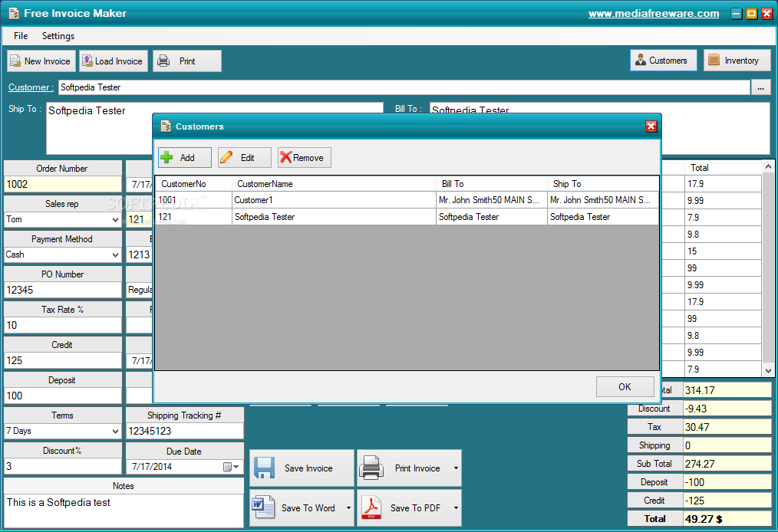Open the Customers panel from the main toolbar
Image resolution: width=778 pixels, height=532 pixels.
coord(664,61)
